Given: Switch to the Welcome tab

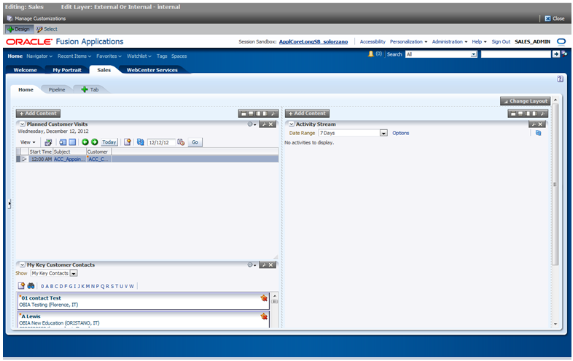Looking at the screenshot, I should point(25,70).
